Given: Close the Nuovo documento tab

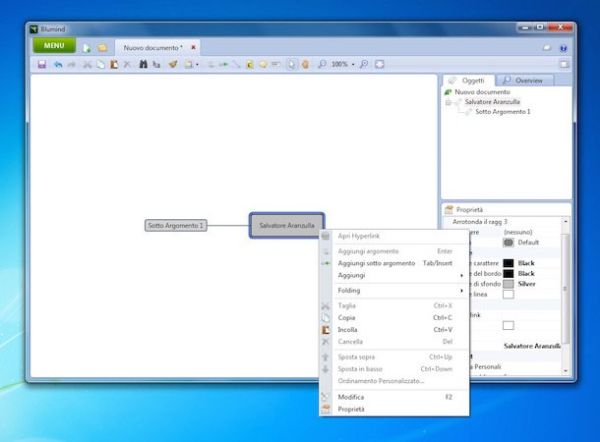Looking at the screenshot, I should (x=193, y=47).
